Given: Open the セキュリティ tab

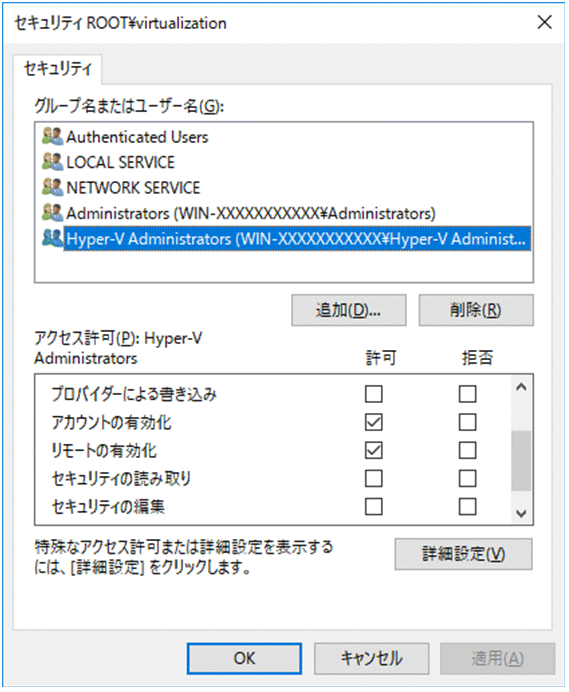Looking at the screenshot, I should tap(58, 69).
